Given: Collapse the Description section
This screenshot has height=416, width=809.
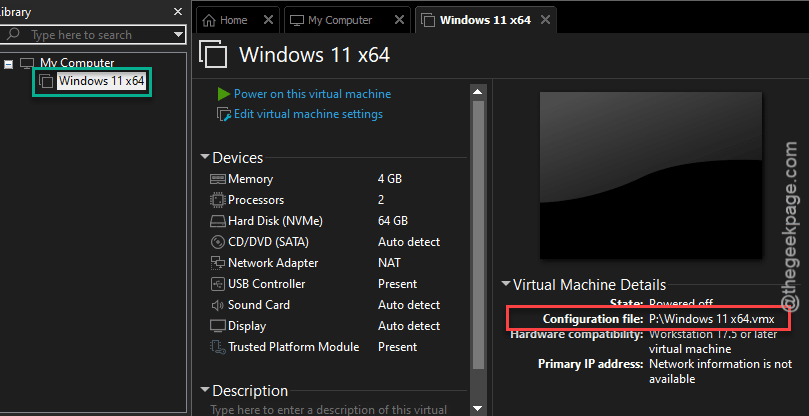Looking at the screenshot, I should (205, 390).
